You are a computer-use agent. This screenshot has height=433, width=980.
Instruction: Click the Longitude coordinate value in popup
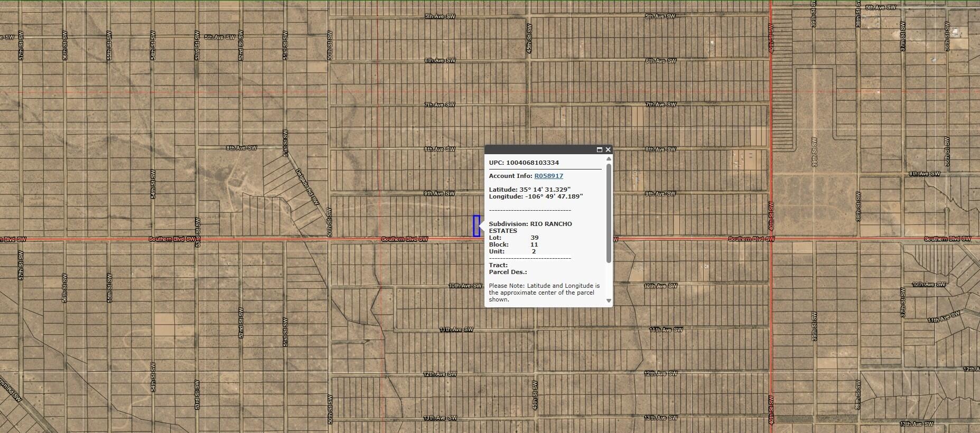coord(553,196)
